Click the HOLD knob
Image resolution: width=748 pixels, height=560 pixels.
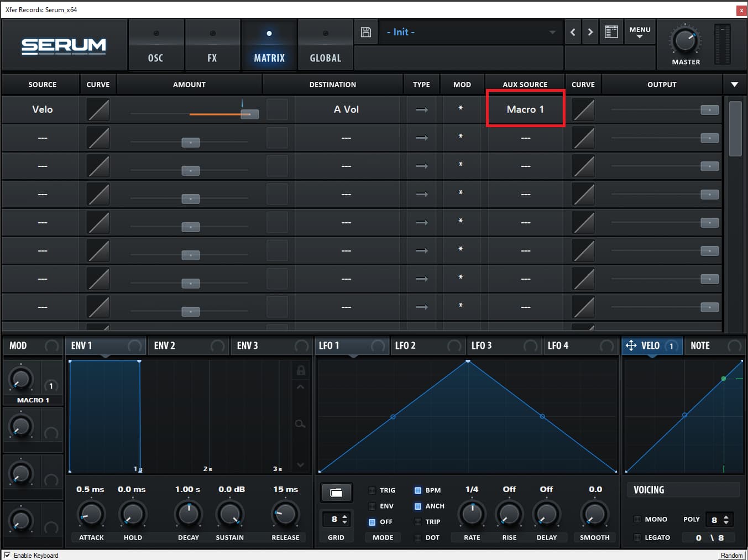[x=133, y=514]
